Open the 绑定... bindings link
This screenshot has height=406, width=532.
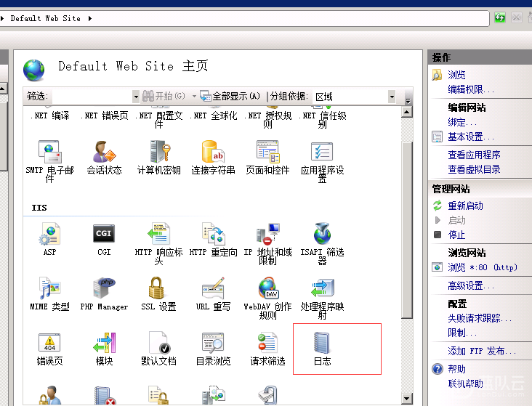tap(462, 122)
